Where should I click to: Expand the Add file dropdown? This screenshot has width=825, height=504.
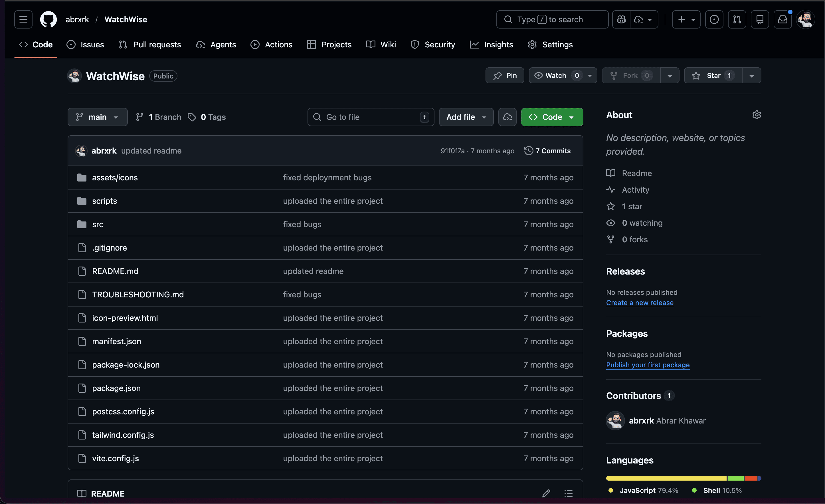click(x=466, y=117)
